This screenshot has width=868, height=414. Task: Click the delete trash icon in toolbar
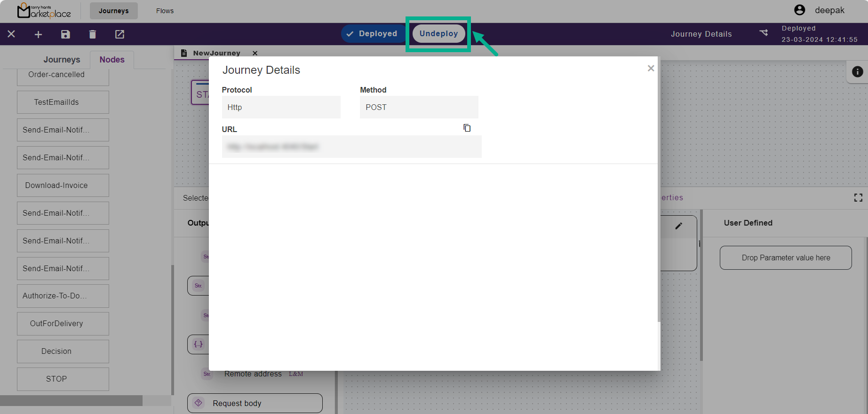click(x=93, y=34)
